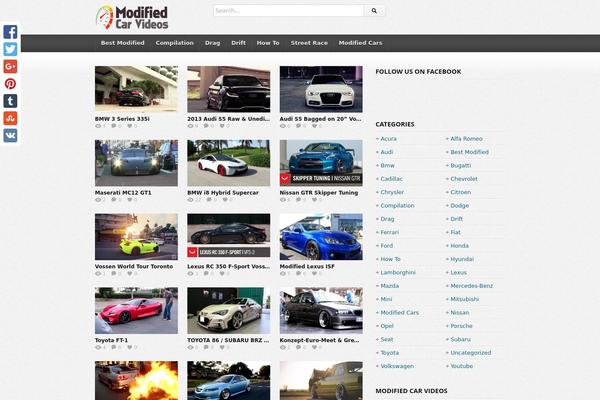Open the Toyota FT-1 video thumbnail
Screen dimensions: 600x400
(136, 310)
